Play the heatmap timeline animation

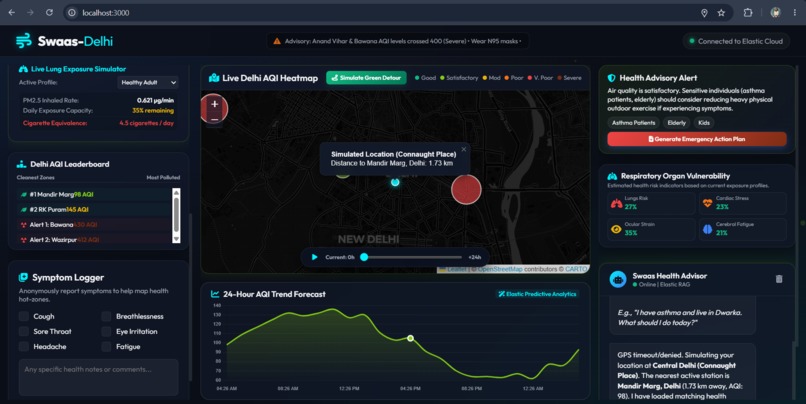click(314, 257)
